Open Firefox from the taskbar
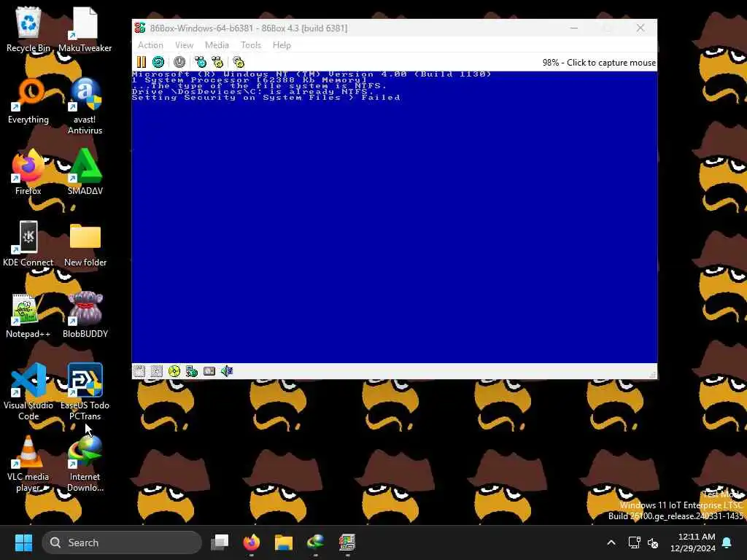Screen dimensions: 747x560 (x=252, y=542)
